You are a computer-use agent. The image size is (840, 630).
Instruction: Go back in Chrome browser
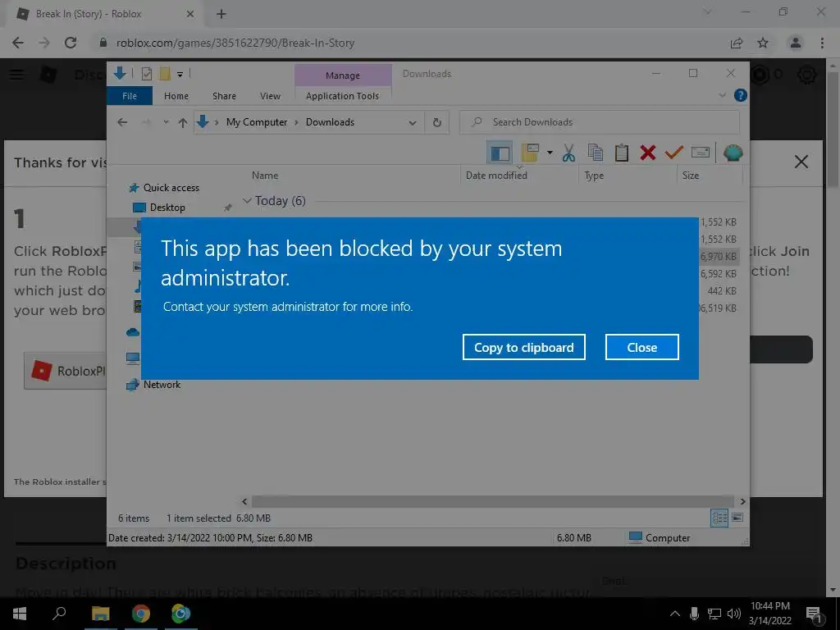(18, 43)
